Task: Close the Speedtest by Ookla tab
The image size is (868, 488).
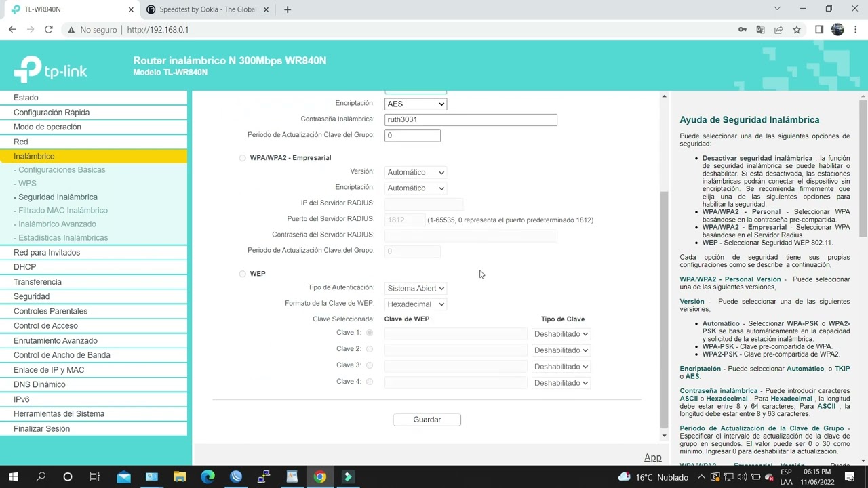Action: click(x=267, y=9)
